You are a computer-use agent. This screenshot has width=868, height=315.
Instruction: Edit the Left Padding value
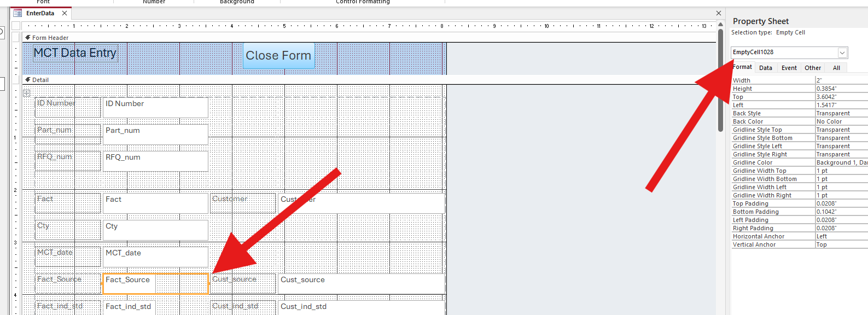841,220
